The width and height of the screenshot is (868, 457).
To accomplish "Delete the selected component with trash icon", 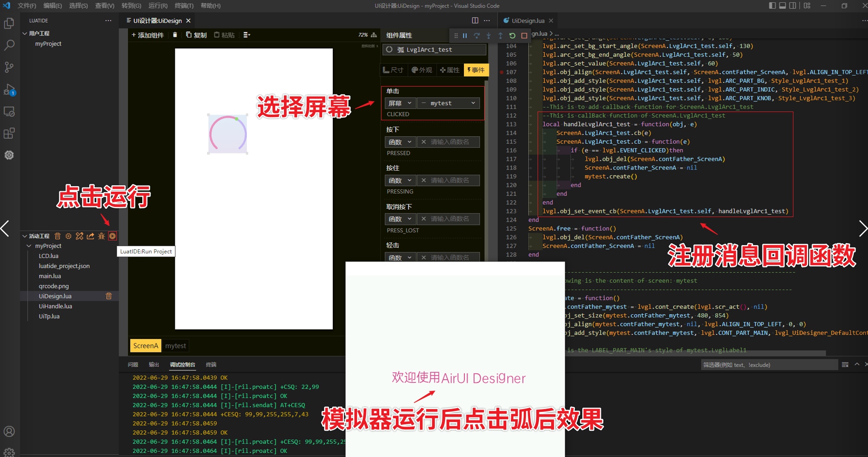I will click(175, 35).
